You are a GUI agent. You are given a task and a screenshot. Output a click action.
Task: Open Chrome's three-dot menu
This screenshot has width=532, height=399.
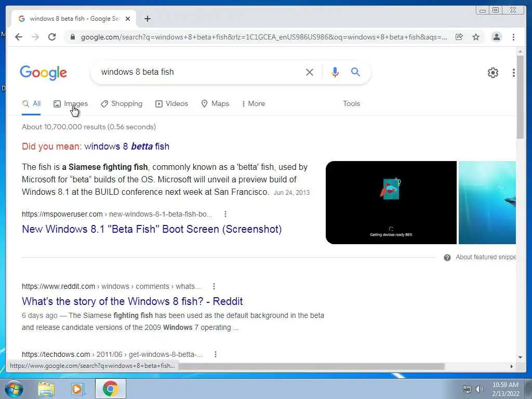pos(513,37)
